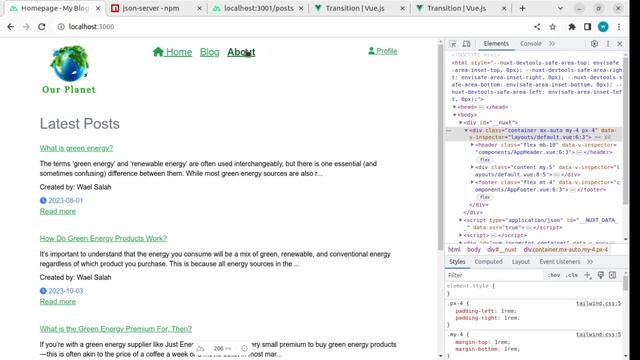Viewport: 640px width, 360px height.
Task: Toggle the computed styles sidebar icon
Action: (613, 275)
